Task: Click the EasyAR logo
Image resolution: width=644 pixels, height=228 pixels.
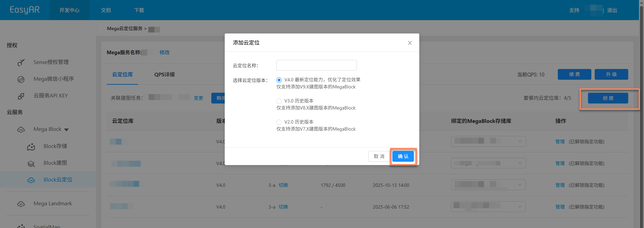Action: [x=25, y=10]
